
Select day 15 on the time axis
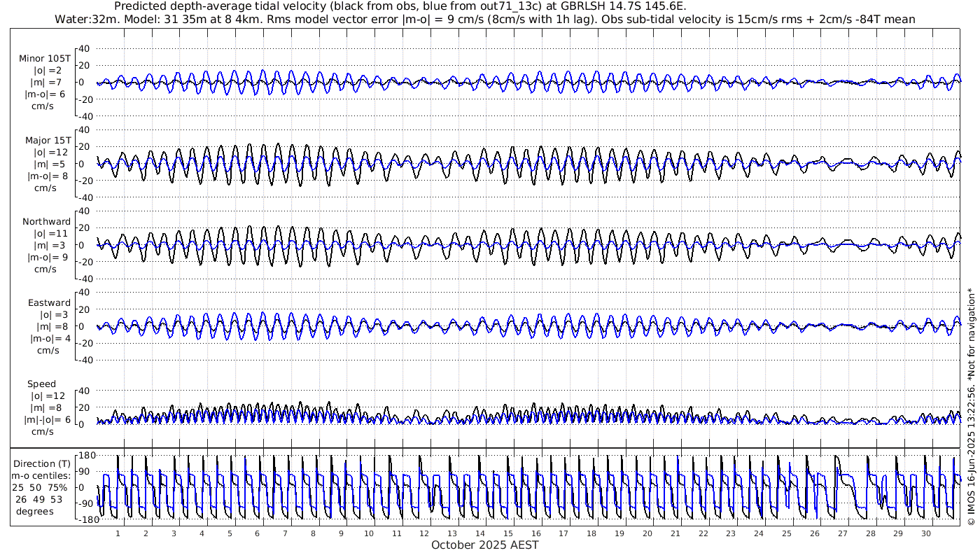pos(508,533)
